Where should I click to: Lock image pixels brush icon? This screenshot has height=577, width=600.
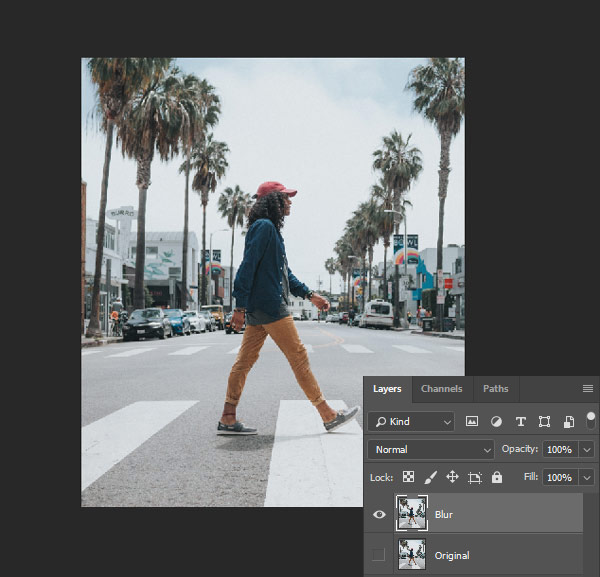(430, 478)
